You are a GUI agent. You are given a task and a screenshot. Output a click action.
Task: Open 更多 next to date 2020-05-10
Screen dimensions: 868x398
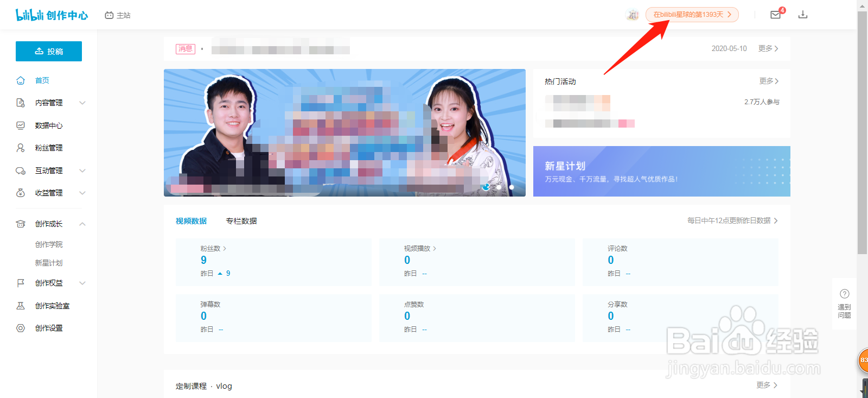click(768, 48)
